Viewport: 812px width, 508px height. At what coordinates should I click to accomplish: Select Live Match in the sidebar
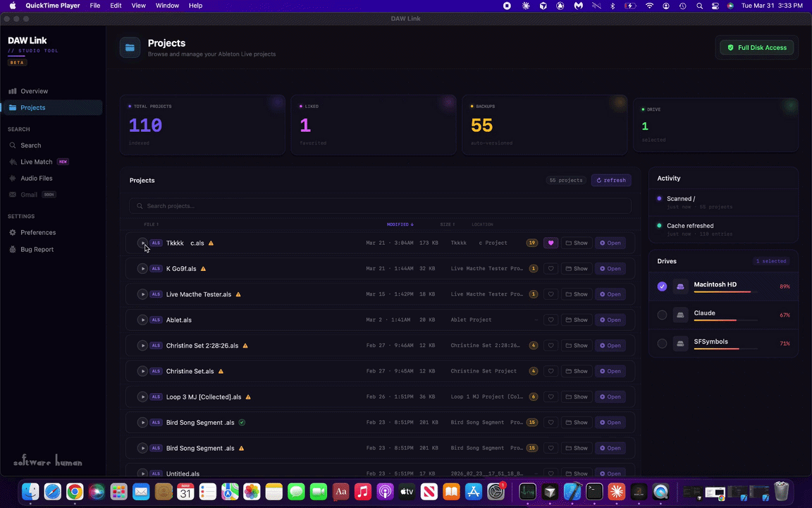[x=36, y=162]
